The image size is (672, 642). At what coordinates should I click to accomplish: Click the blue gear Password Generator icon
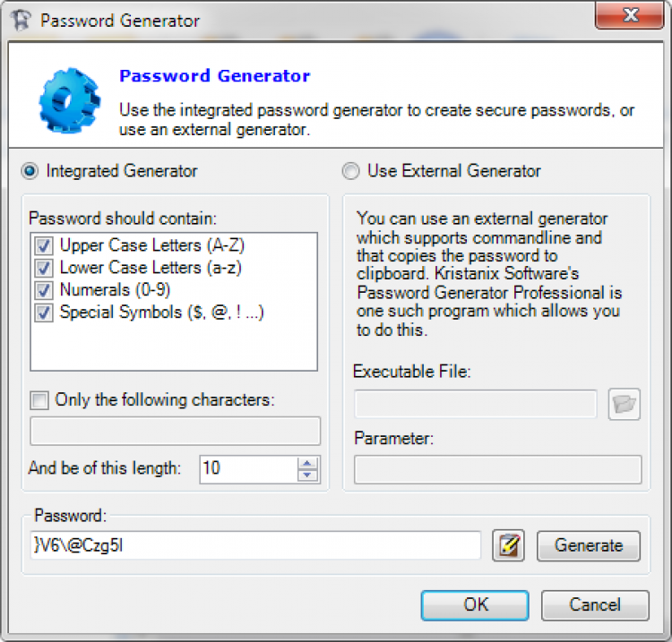point(68,98)
